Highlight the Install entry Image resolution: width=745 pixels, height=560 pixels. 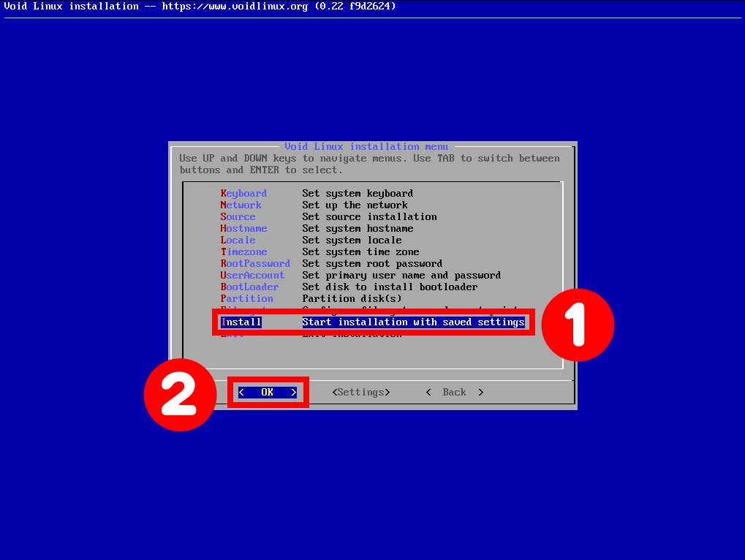373,322
